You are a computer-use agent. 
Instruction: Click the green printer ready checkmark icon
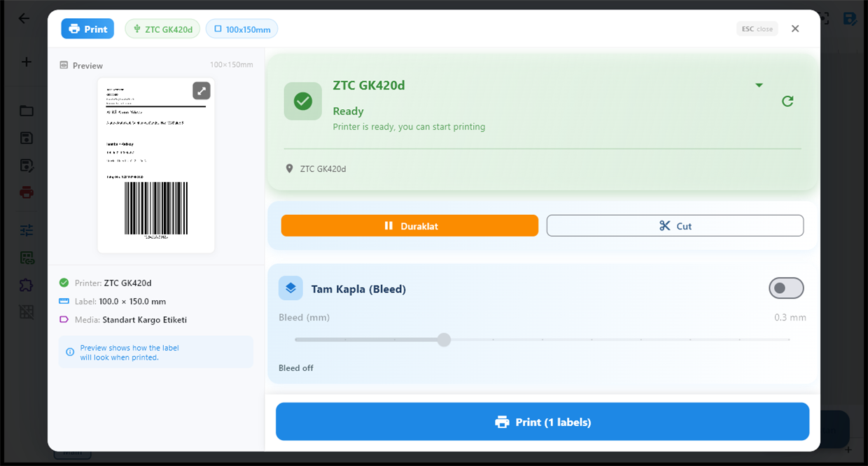tap(303, 101)
